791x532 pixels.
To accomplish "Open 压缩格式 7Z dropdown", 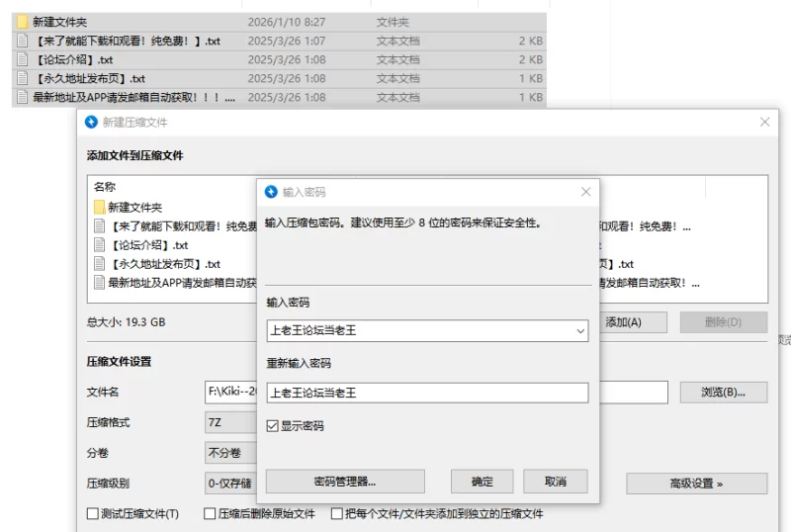I will [231, 422].
